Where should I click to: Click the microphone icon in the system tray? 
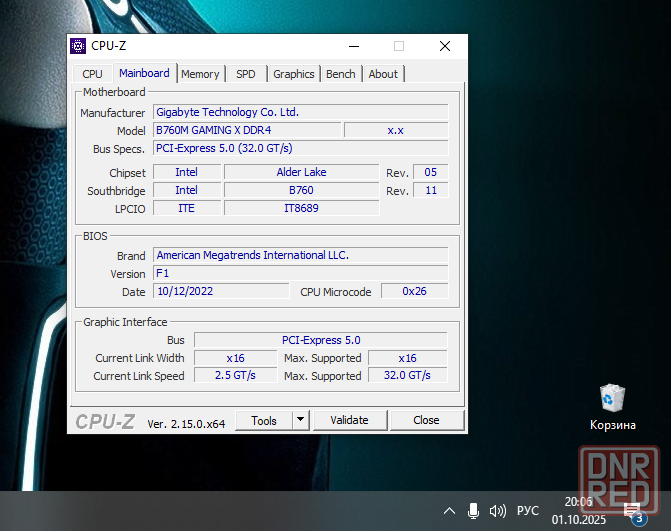point(473,511)
